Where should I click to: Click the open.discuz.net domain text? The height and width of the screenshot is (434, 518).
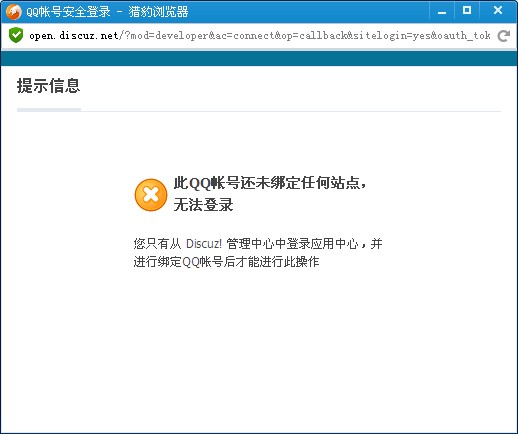[74, 35]
